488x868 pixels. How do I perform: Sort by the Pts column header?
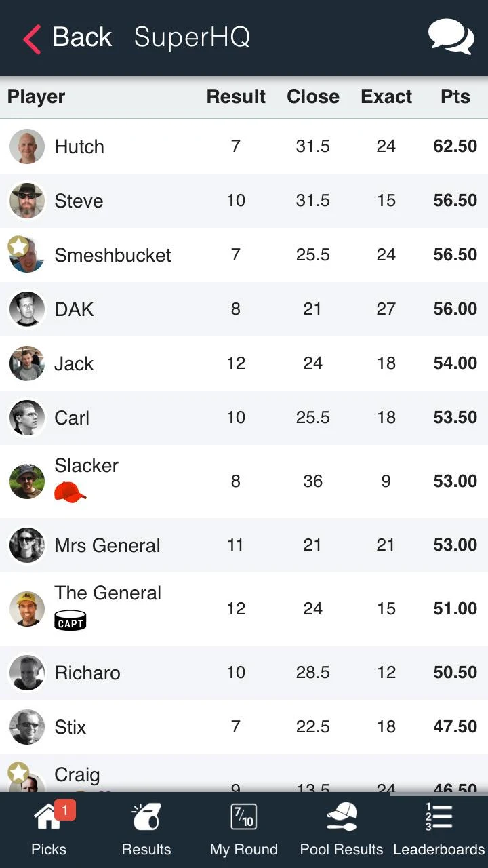[455, 96]
